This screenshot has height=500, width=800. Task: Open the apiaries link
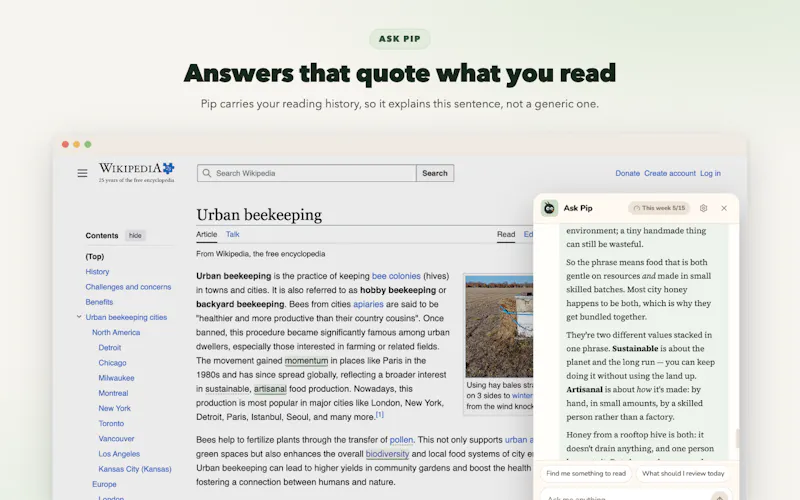pyautogui.click(x=368, y=304)
